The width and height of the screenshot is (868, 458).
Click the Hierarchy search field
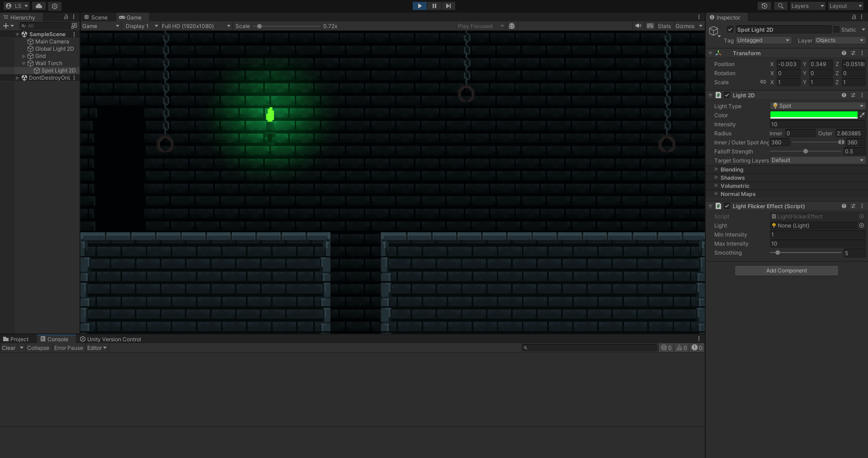coord(45,26)
